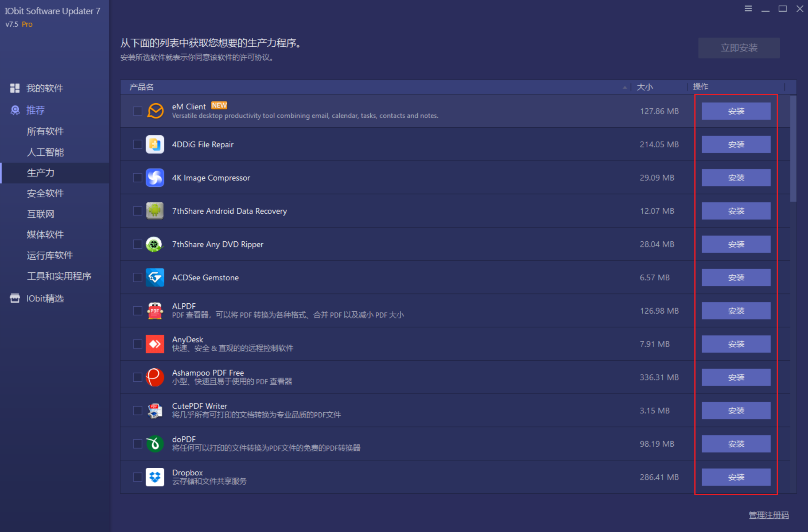Install AnyDesk
Screen dimensions: 808x532
pos(736,344)
